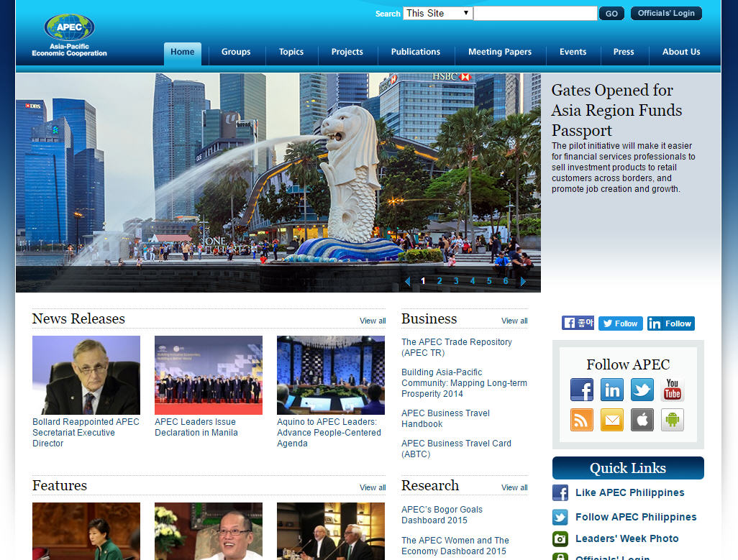Click the orange RSS feed icon

(x=582, y=420)
